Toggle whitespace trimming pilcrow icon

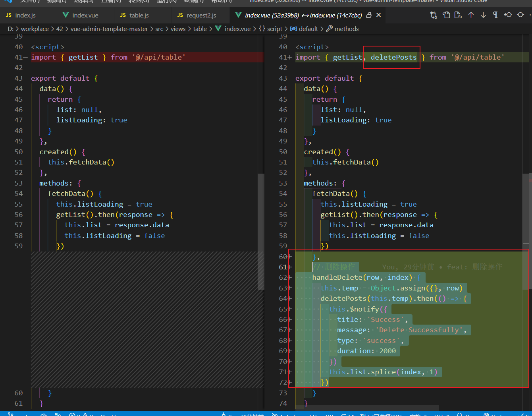495,15
